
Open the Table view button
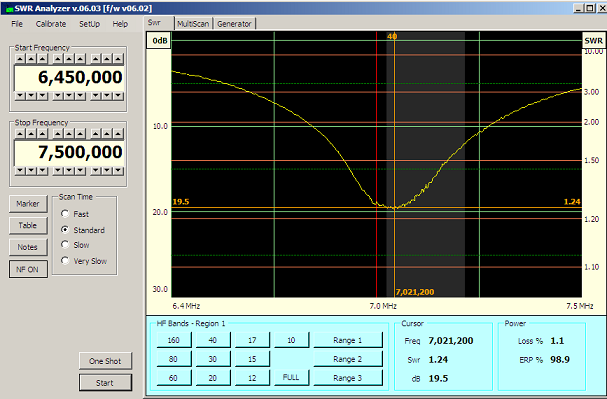28,225
